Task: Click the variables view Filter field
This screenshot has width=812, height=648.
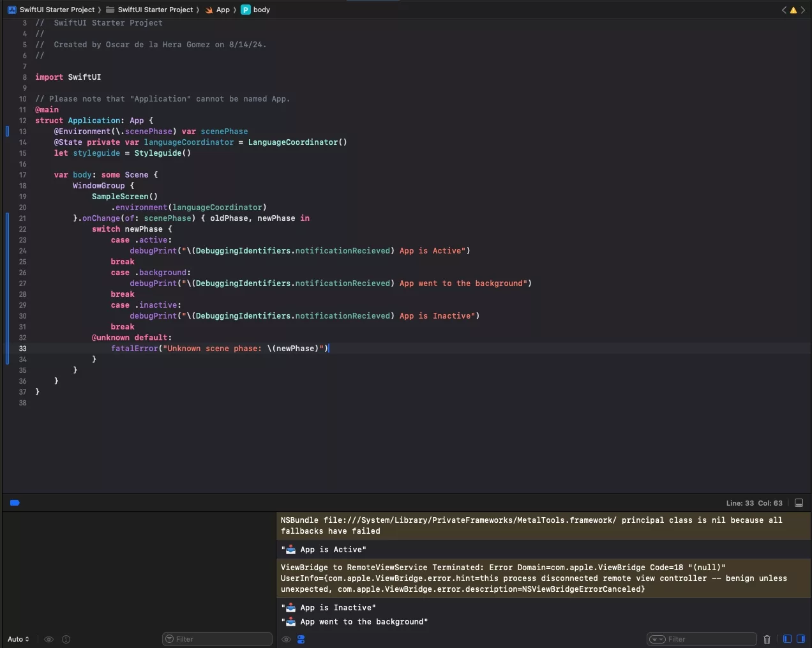Action: click(x=218, y=639)
